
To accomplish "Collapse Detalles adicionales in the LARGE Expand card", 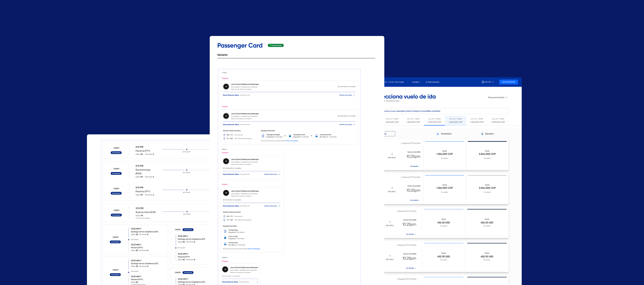I will [347, 125].
